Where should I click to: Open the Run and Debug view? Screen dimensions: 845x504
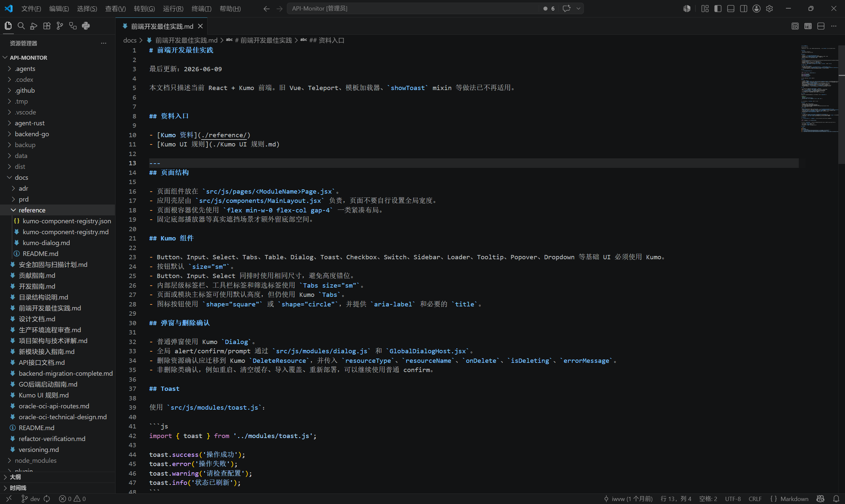(x=34, y=26)
